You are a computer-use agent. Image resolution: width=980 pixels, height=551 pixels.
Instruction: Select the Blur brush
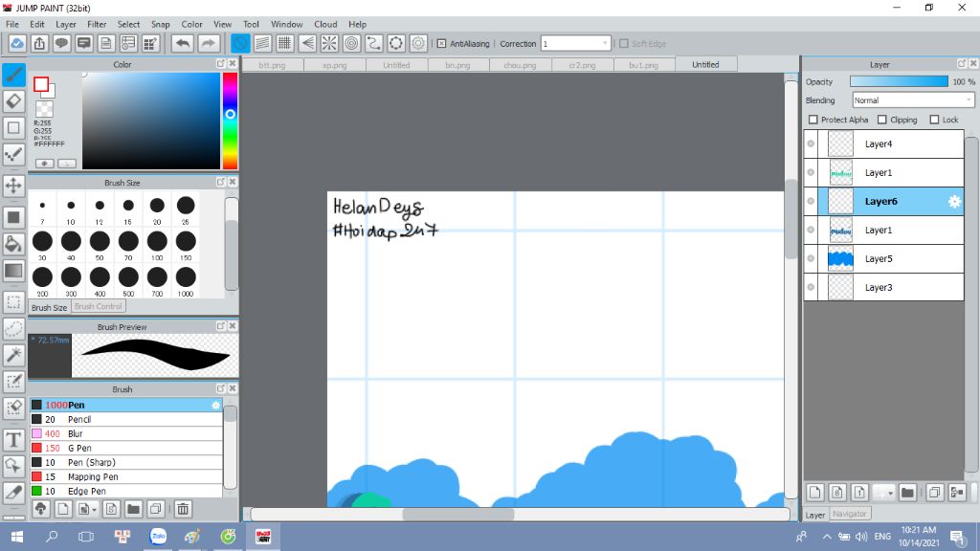coord(126,433)
